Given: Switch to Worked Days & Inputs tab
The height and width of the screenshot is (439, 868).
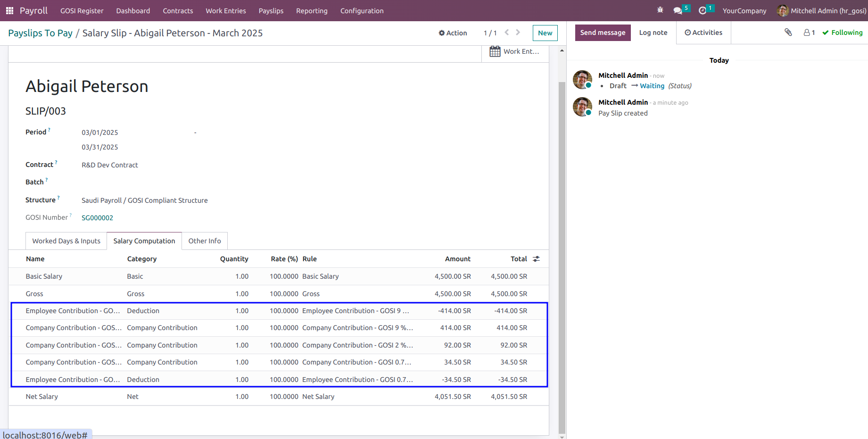Looking at the screenshot, I should (x=66, y=241).
